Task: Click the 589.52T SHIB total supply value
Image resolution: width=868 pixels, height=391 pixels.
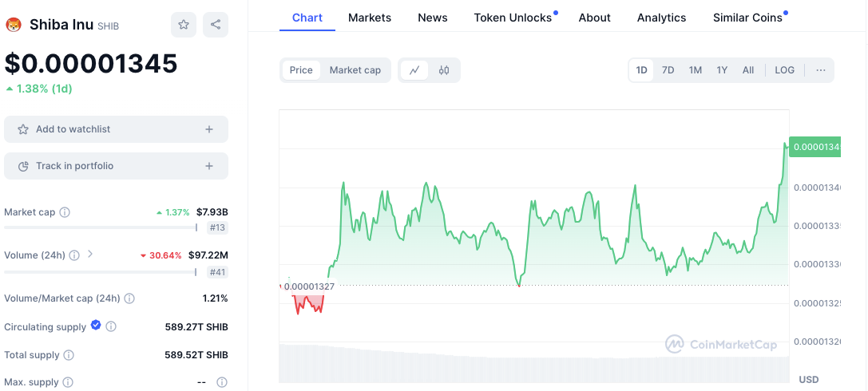Action: click(196, 355)
